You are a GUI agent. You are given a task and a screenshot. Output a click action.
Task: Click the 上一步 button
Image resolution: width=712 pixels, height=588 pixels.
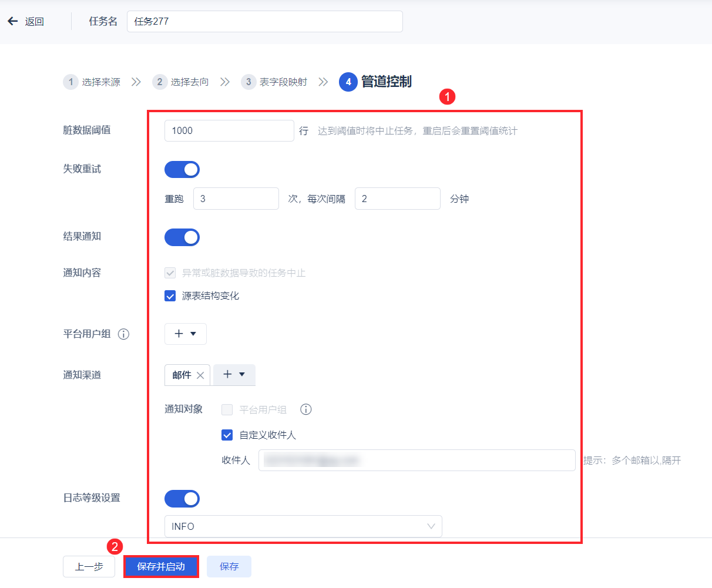[89, 567]
